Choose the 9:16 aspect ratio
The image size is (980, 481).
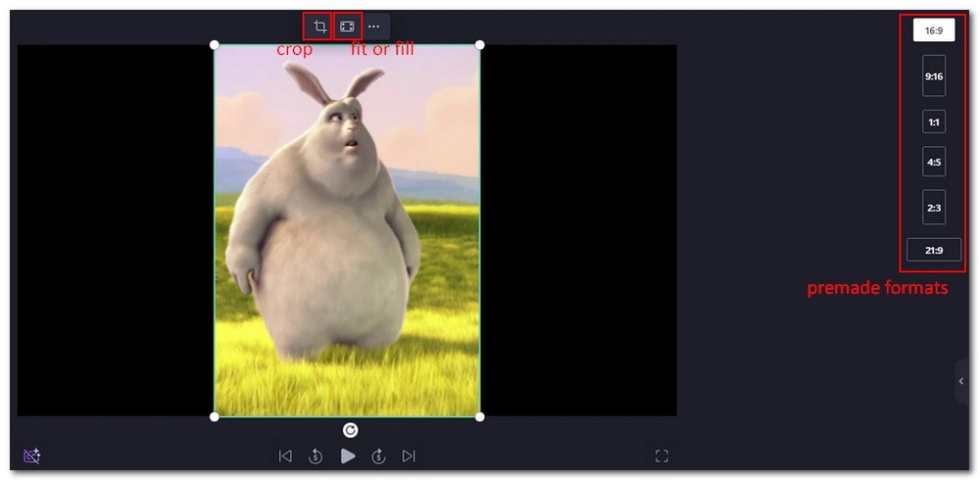pos(934,75)
